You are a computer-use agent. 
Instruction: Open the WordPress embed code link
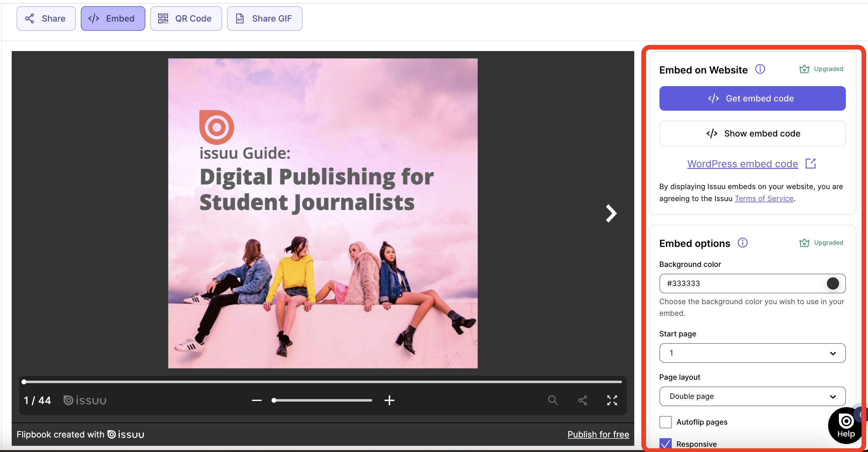tap(742, 164)
